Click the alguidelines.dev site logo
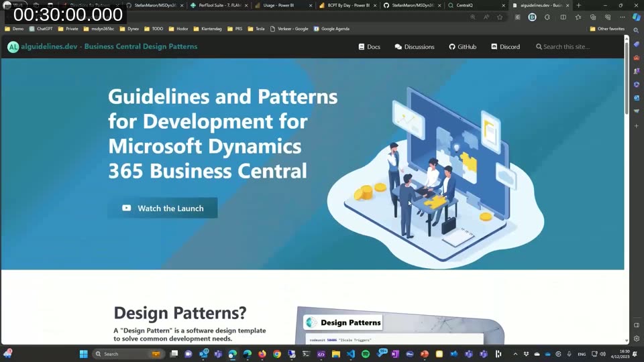 click(13, 47)
